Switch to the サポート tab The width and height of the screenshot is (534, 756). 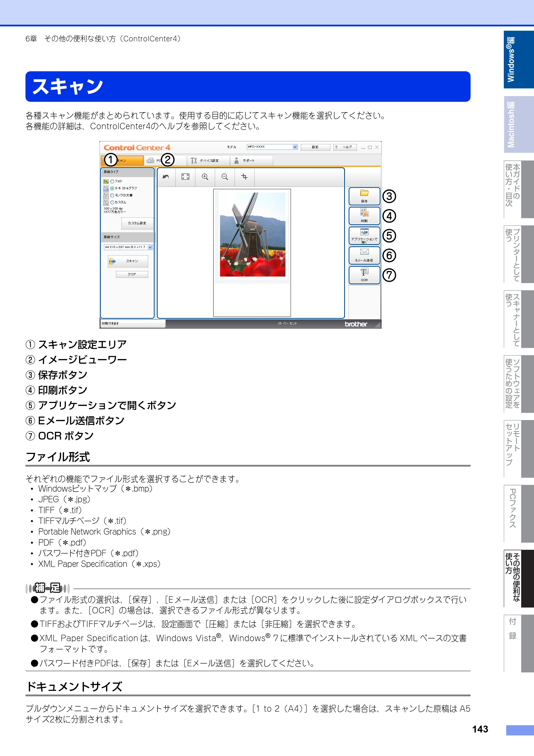coord(251,161)
